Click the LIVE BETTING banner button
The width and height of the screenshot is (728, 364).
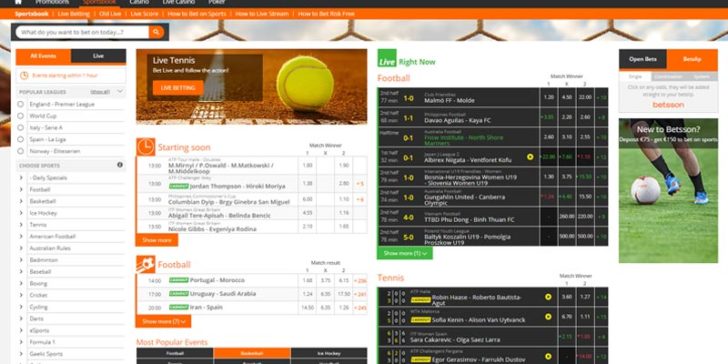pos(178,88)
